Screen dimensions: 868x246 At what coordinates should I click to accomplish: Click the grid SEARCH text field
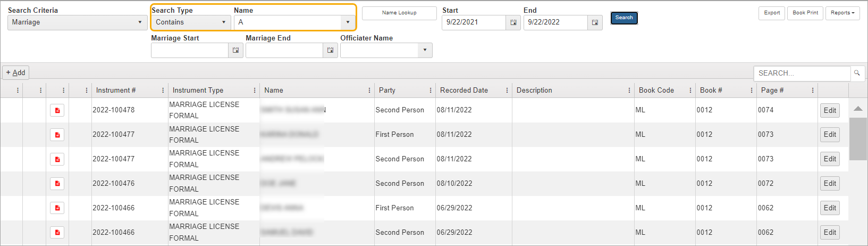tap(802, 73)
